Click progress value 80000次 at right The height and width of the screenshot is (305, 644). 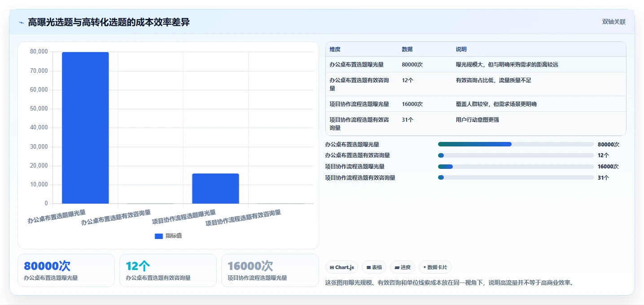click(609, 144)
